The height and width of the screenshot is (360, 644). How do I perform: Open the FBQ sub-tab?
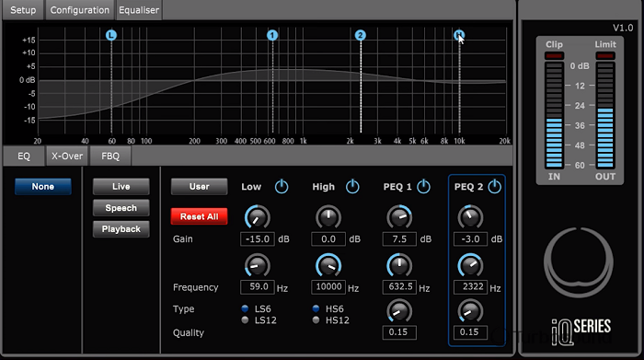pos(110,157)
